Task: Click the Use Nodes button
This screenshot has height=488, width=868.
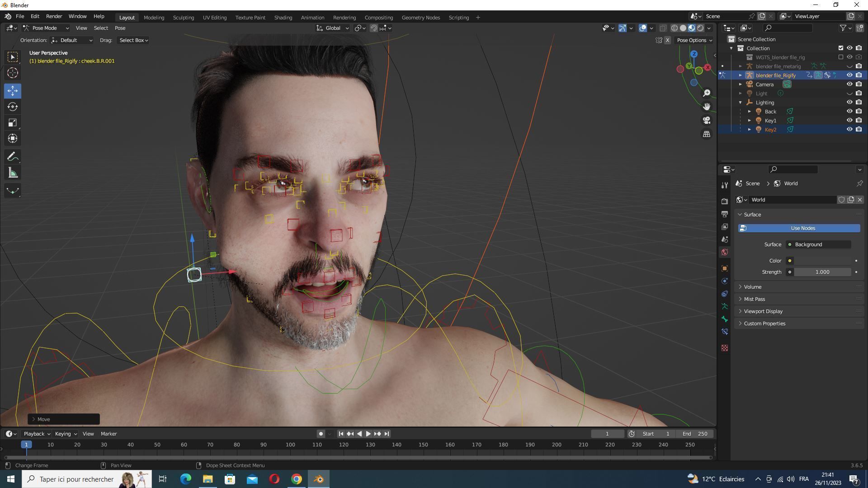Action: click(x=799, y=228)
